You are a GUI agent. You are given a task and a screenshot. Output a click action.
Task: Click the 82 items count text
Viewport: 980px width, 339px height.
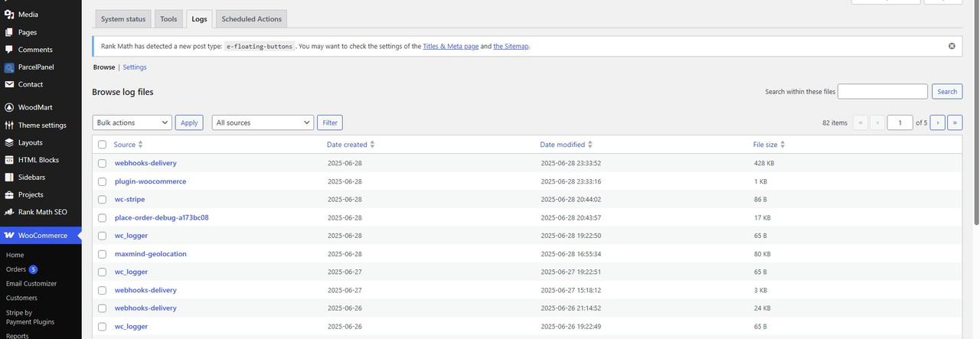pyautogui.click(x=835, y=122)
